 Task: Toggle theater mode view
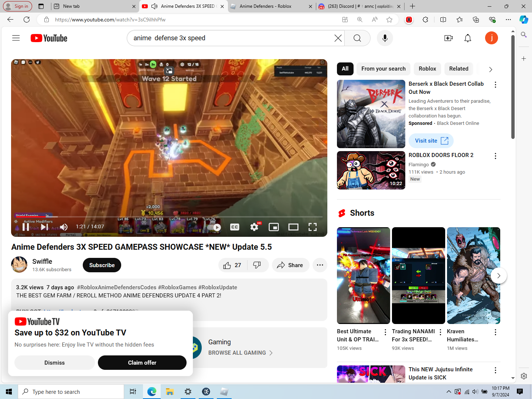pos(293,227)
